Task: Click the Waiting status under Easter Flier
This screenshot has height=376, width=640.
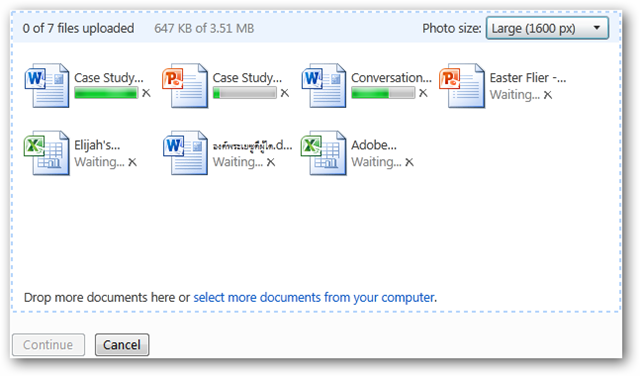Action: [515, 95]
